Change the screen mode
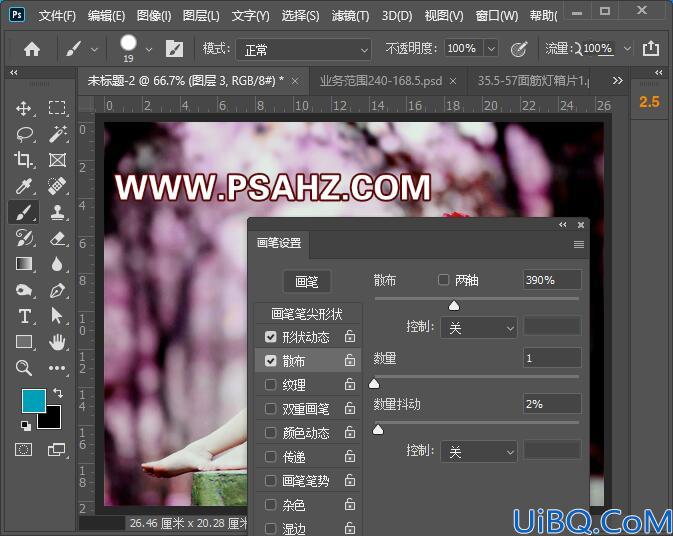 click(57, 450)
